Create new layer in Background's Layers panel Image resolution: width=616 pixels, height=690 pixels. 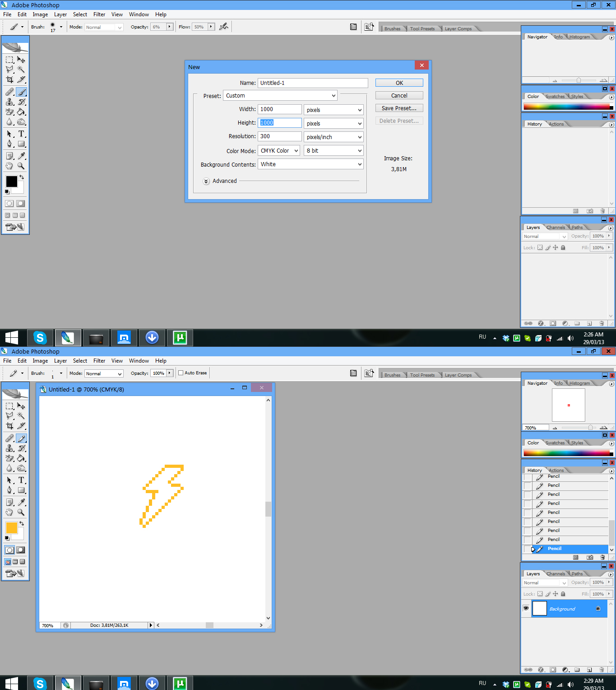589,670
